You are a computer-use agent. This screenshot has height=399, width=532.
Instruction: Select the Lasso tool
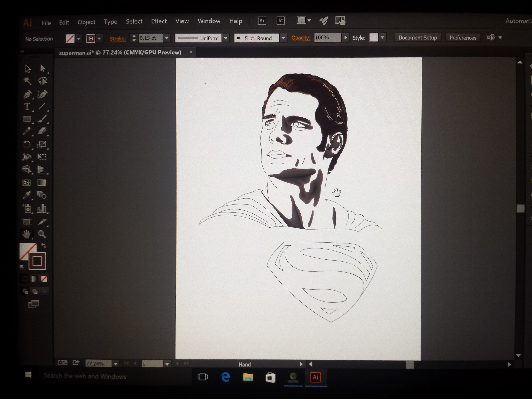tap(43, 81)
